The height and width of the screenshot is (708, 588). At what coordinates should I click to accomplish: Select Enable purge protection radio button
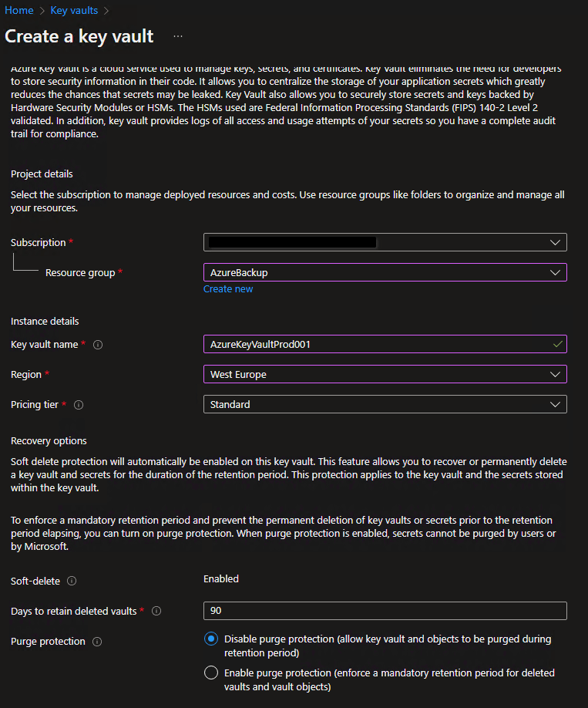211,673
